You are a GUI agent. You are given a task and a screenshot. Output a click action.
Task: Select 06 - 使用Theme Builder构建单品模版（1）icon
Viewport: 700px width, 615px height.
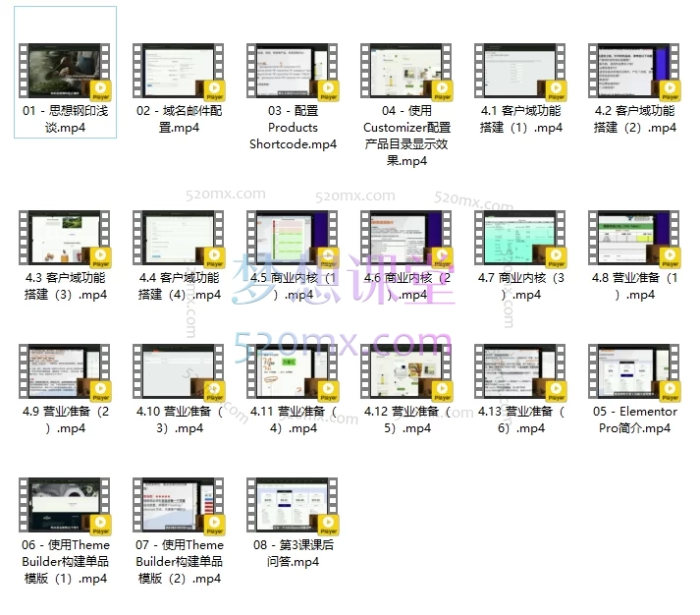(65, 506)
